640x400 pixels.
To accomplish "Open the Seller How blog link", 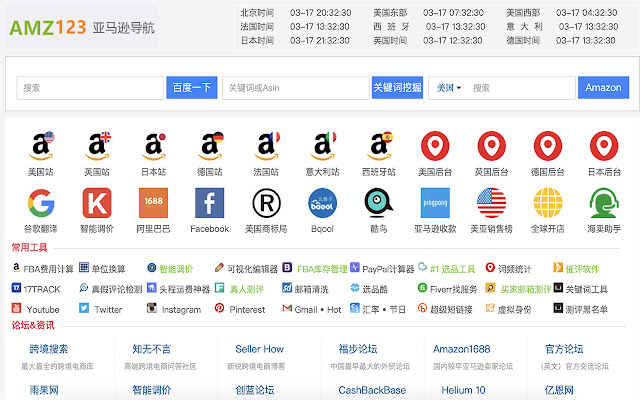I will [x=259, y=349].
